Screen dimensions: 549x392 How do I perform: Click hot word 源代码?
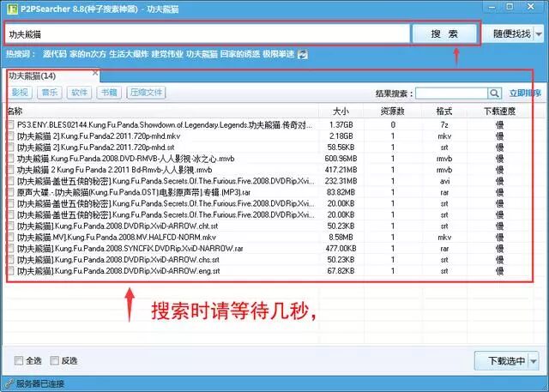(55, 54)
